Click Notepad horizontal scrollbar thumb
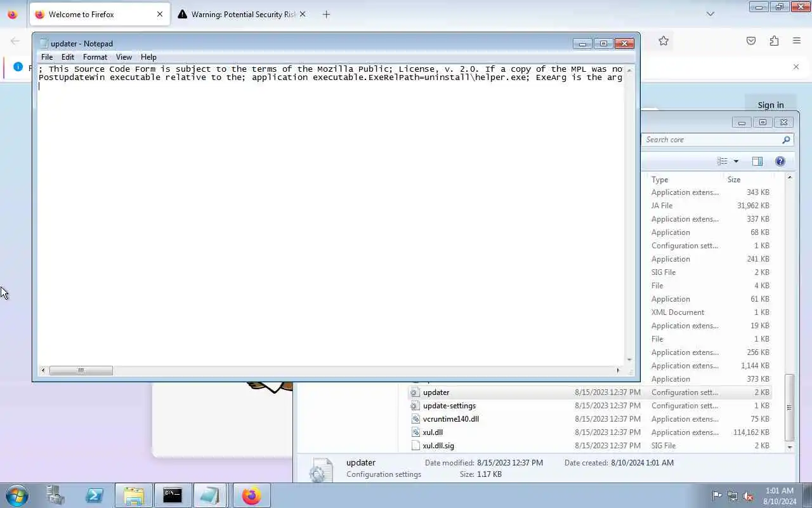Screen dimensions: 812x508 [x=81, y=370]
